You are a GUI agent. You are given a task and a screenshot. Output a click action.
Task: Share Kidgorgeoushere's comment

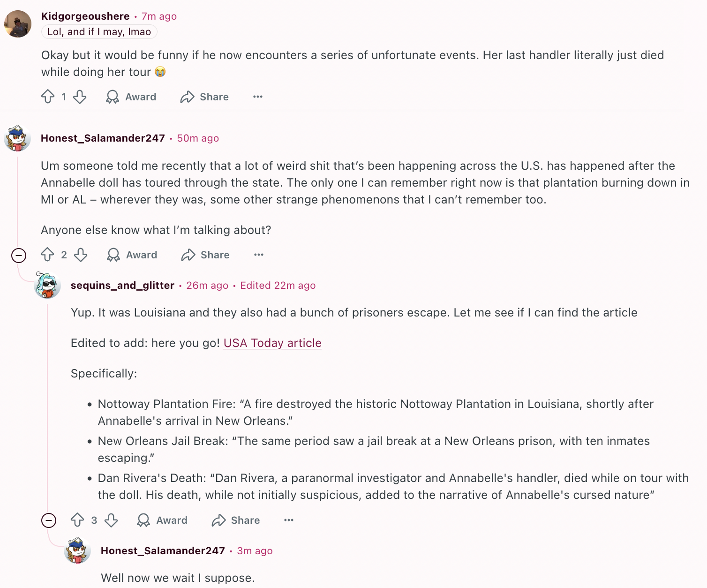point(205,97)
